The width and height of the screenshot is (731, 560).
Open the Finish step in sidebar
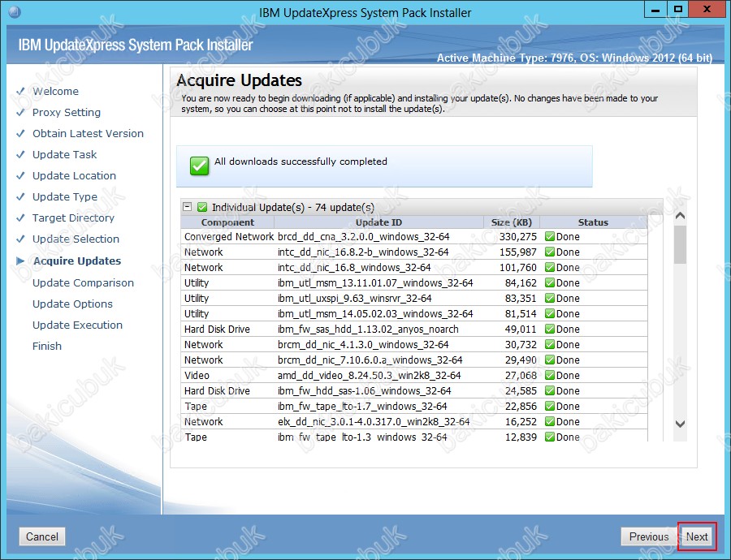46,347
